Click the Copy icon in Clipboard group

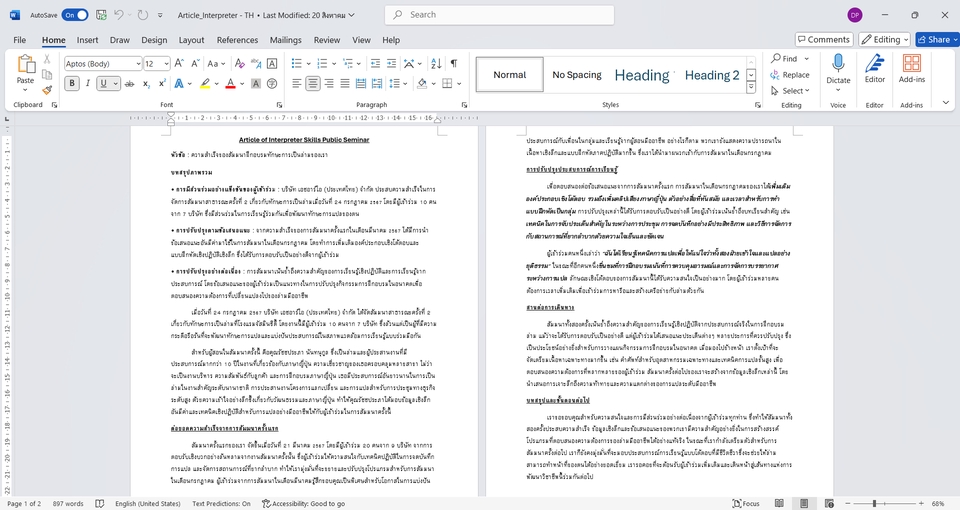tap(47, 75)
